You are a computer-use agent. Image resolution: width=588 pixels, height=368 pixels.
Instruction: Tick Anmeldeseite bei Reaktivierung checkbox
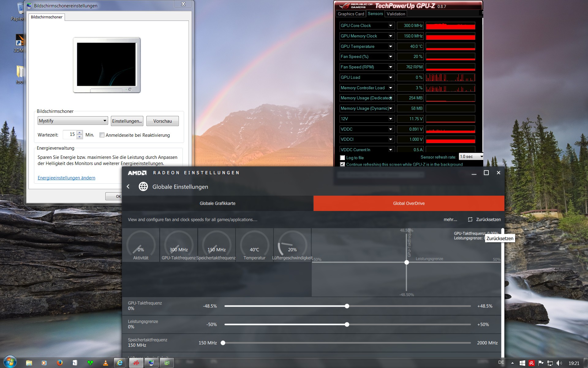[102, 135]
